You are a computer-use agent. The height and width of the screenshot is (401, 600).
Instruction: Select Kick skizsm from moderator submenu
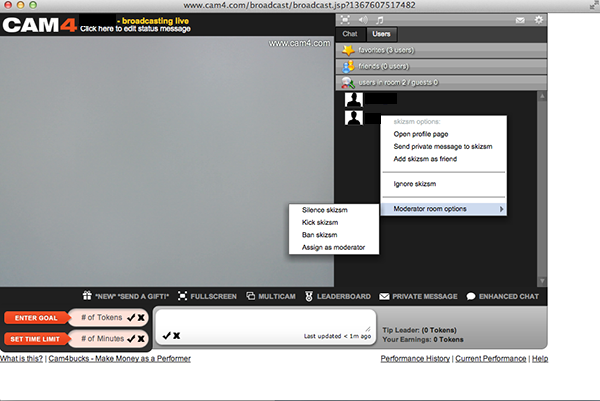[x=322, y=222]
